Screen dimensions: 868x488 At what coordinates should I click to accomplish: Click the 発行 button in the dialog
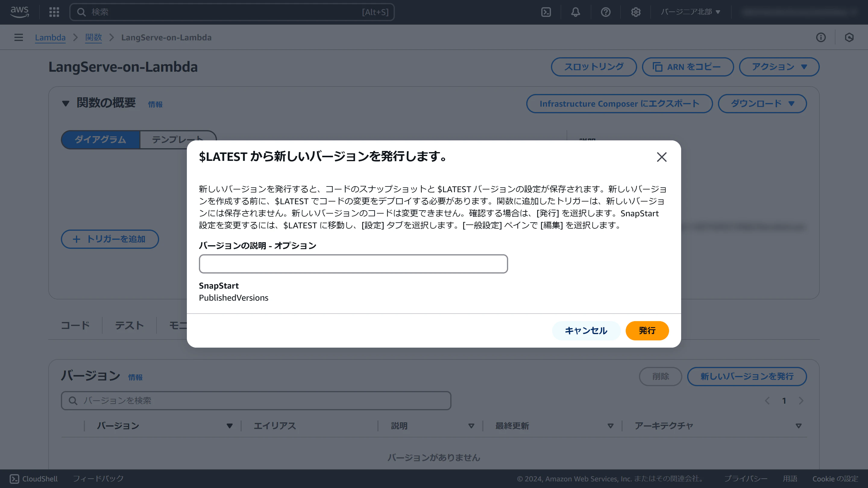647,330
